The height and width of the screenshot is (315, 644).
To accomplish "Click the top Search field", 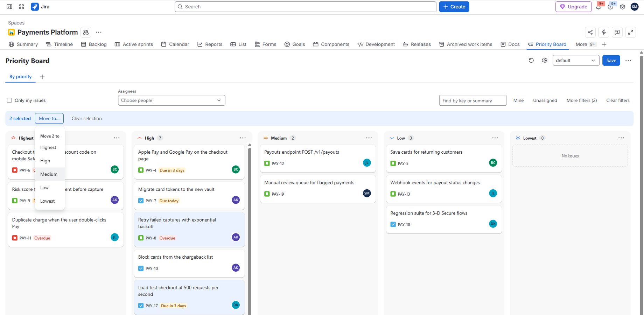I will (305, 7).
